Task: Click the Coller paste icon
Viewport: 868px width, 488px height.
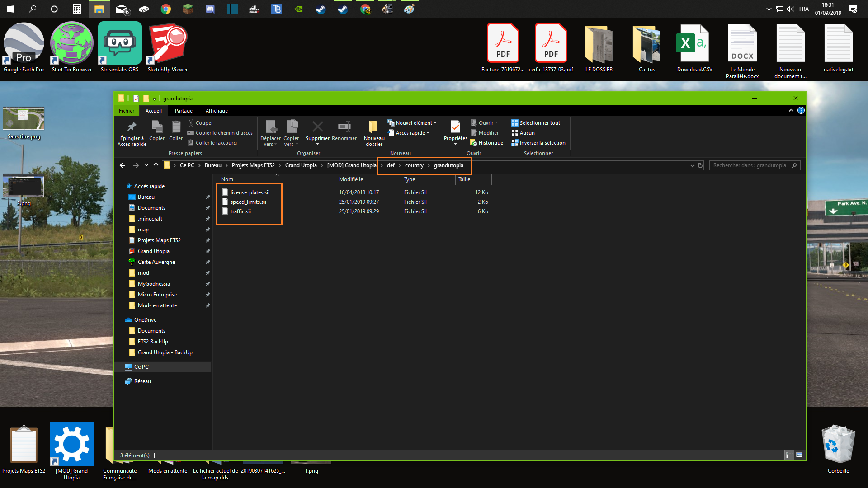Action: [176, 127]
